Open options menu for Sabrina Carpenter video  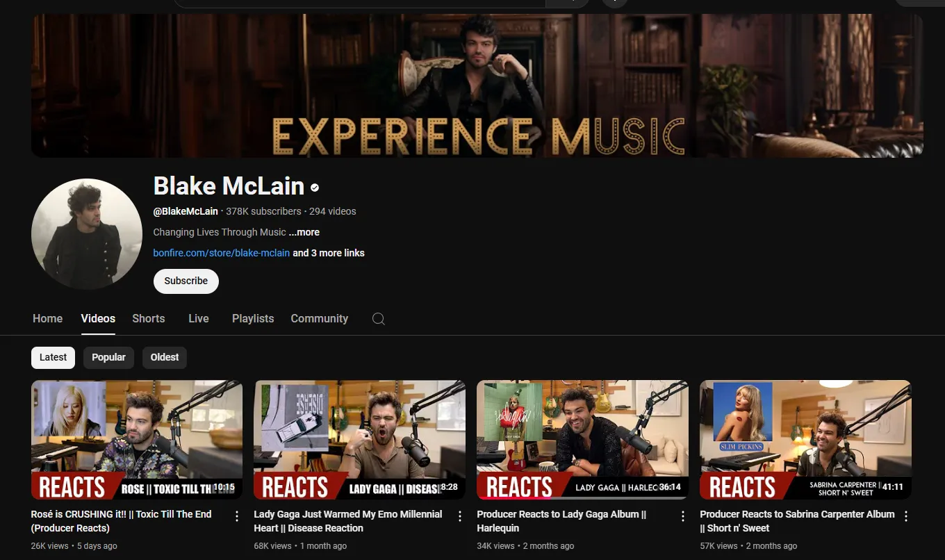pyautogui.click(x=906, y=516)
